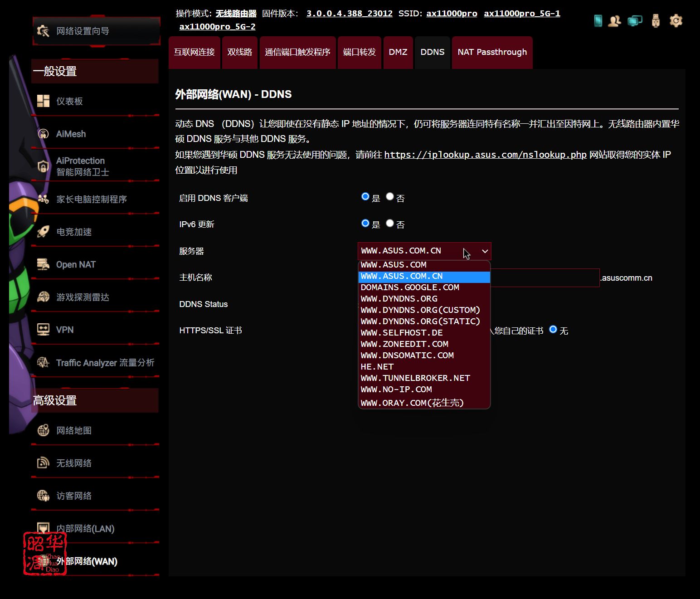
Task: Switch to NAT Passthrough tab
Action: pos(492,53)
